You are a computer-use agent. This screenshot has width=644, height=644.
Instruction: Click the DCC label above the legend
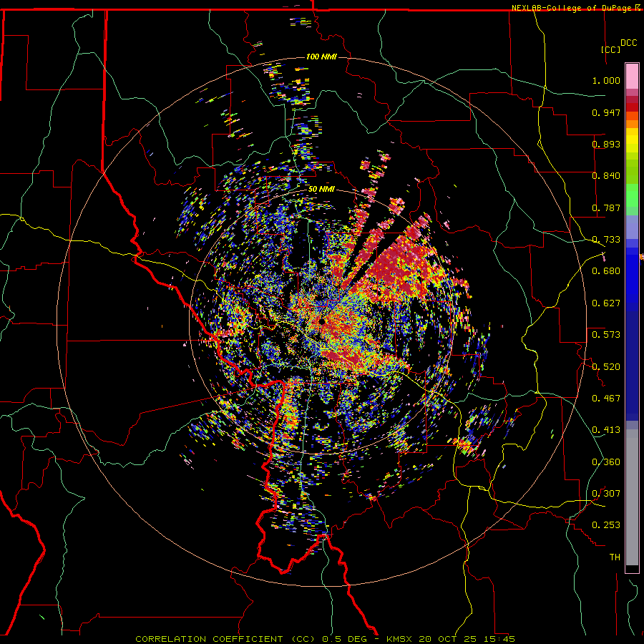pos(628,43)
